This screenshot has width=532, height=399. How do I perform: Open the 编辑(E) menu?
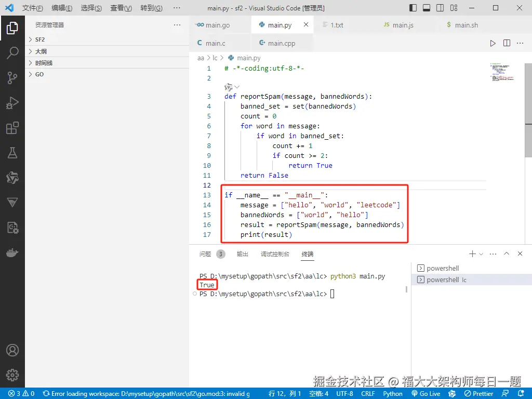[62, 8]
